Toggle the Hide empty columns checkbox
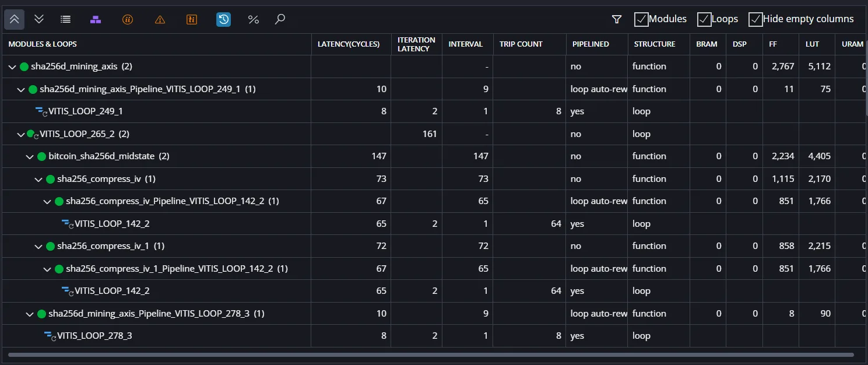 [755, 19]
